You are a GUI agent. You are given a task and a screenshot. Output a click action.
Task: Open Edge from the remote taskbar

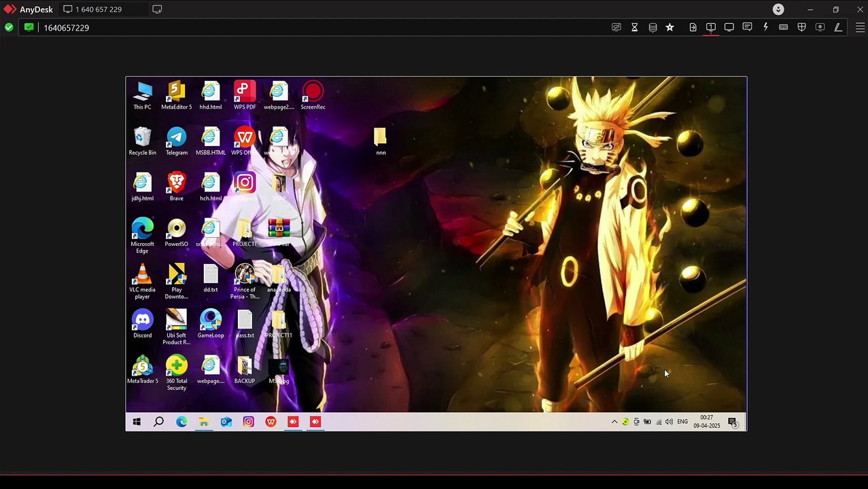(181, 422)
